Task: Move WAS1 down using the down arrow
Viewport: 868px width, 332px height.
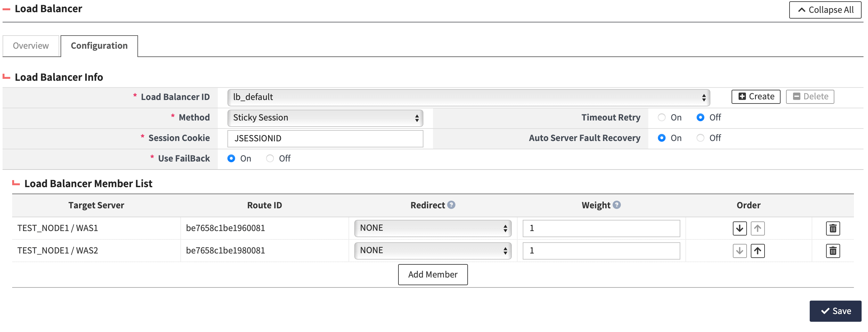Action: tap(739, 228)
